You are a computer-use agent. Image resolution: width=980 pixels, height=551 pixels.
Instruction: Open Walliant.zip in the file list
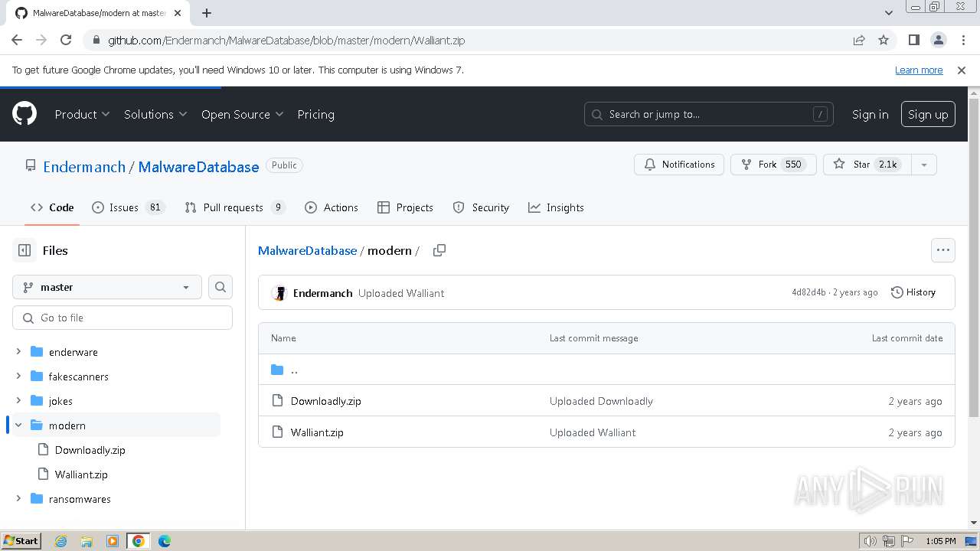tap(317, 432)
